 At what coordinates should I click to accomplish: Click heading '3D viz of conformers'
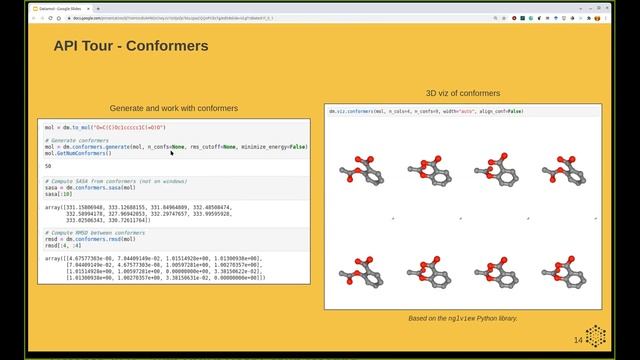click(x=463, y=93)
